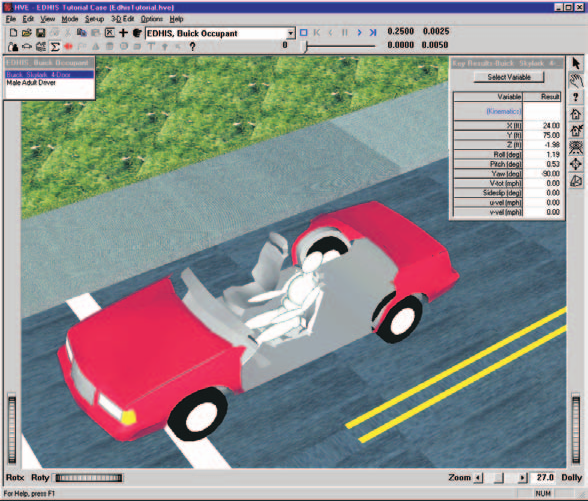588x501 pixels.
Task: Click the Z (ft) value -1.98
Action: click(542, 145)
